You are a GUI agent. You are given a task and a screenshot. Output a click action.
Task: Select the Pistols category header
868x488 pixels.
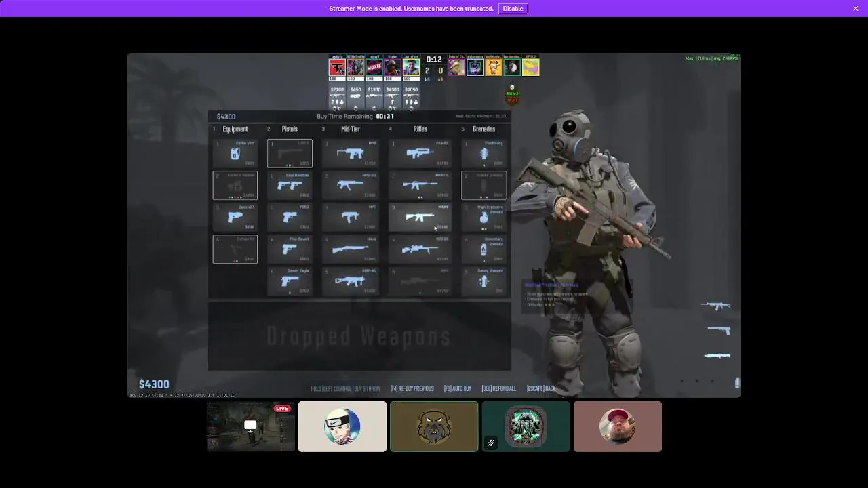[x=290, y=129]
